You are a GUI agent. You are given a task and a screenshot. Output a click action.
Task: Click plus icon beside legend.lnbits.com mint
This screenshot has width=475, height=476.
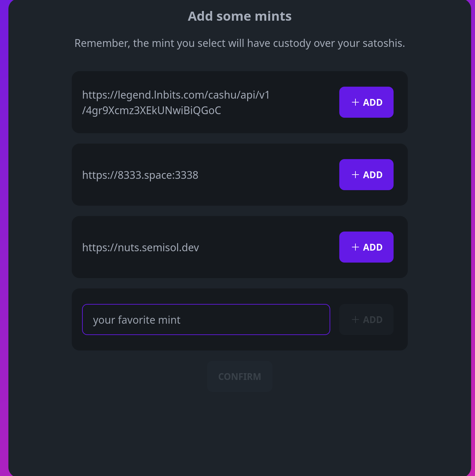355,102
